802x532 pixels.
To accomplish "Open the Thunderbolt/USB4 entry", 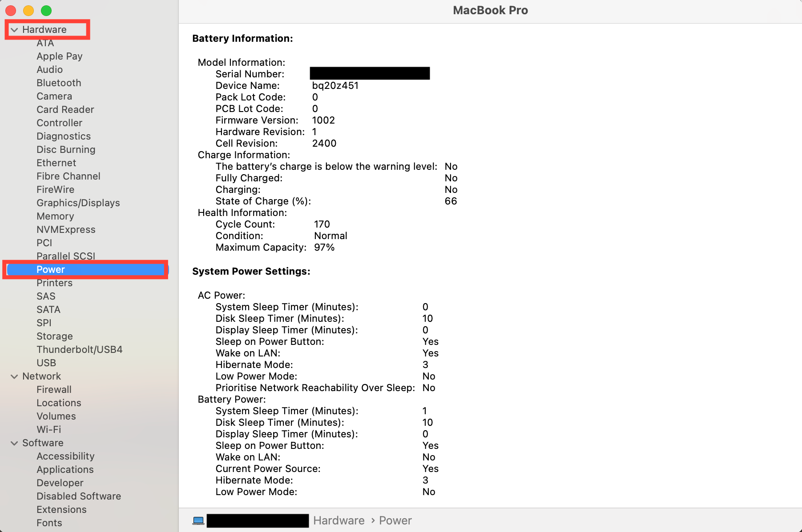I will pyautogui.click(x=80, y=350).
